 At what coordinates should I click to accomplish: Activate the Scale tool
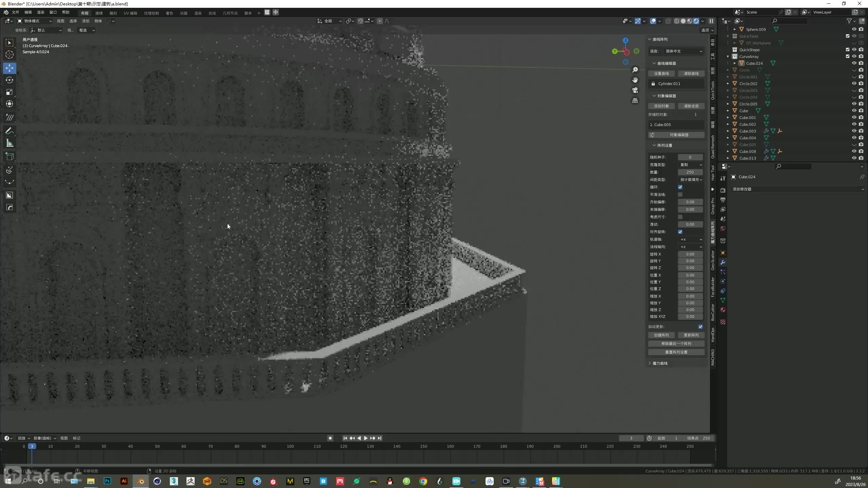(x=9, y=92)
